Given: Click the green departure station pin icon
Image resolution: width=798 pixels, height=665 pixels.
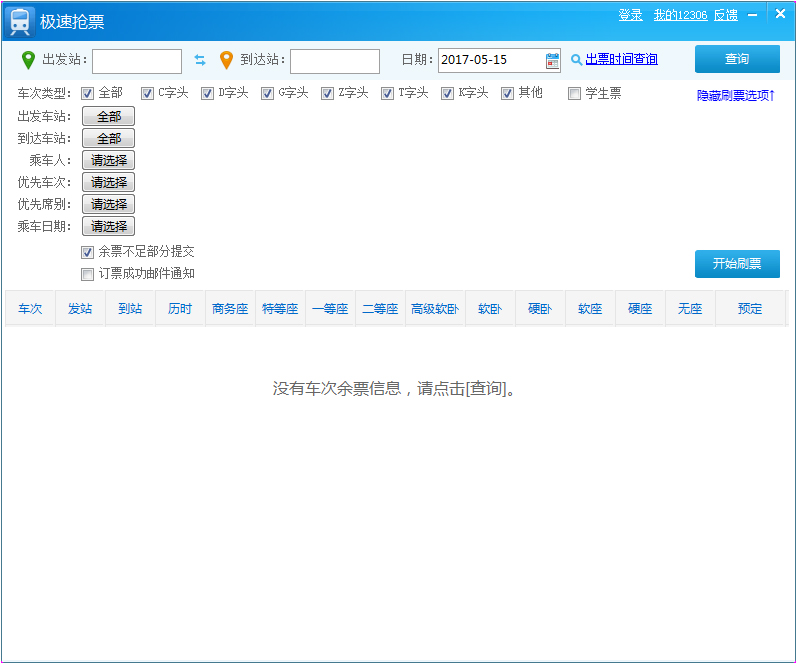Looking at the screenshot, I should [28, 60].
